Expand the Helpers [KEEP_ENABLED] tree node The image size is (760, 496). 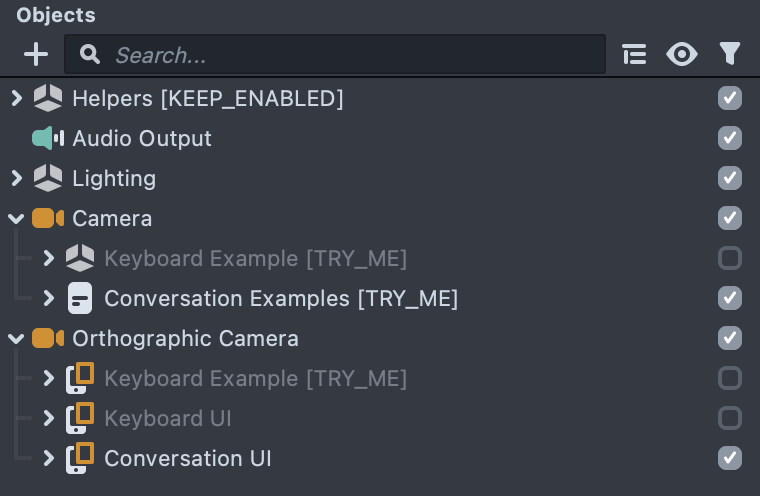16,98
